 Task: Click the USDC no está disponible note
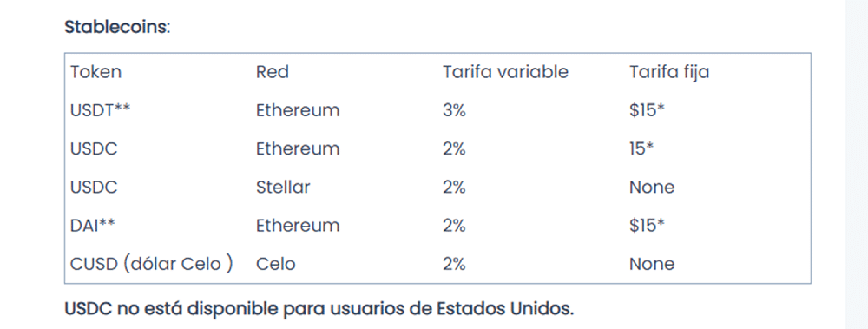point(319,308)
